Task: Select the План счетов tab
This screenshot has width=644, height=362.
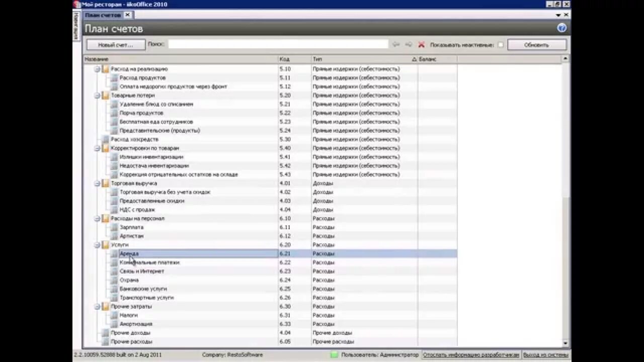Action: (x=103, y=15)
